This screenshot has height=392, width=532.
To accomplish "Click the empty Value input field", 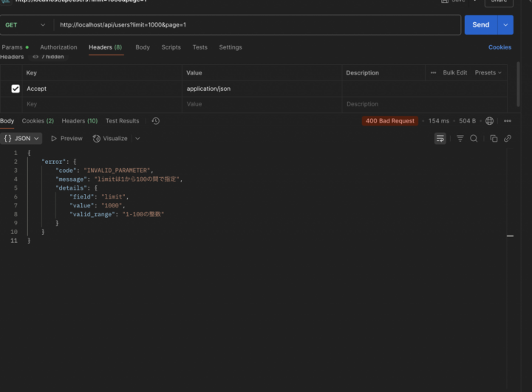I will (x=262, y=104).
